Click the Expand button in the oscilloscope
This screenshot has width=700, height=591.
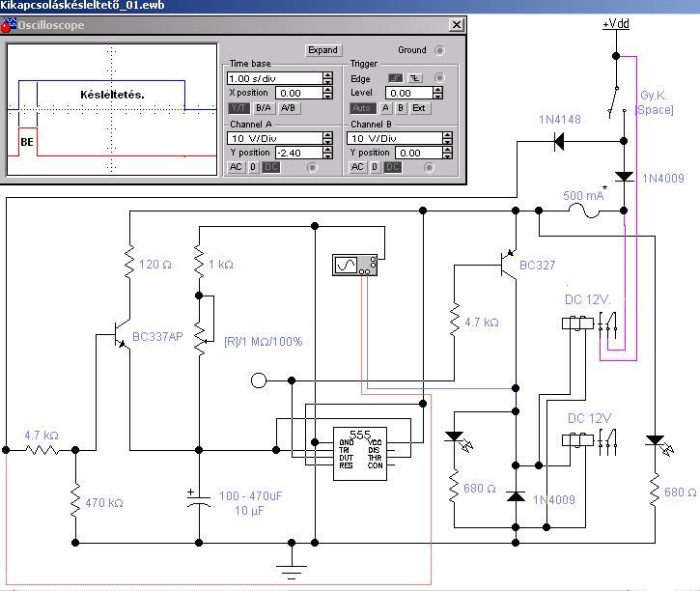click(322, 50)
